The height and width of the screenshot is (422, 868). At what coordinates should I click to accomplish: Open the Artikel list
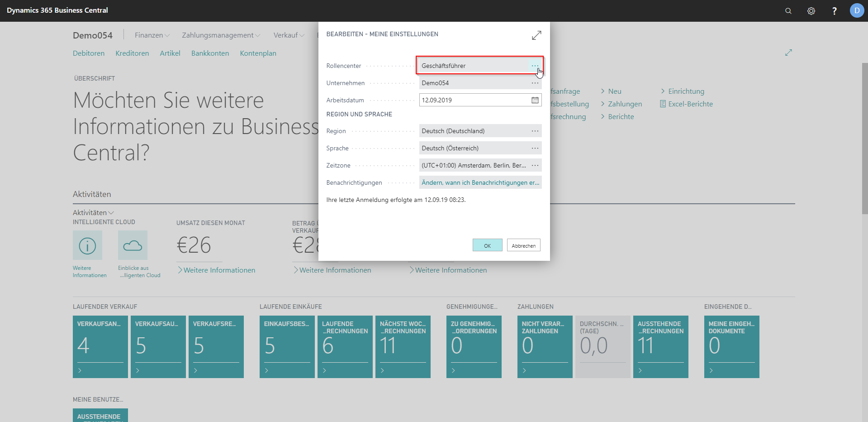point(170,53)
